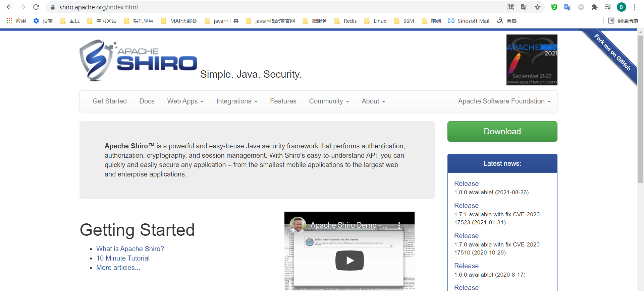Open the Extensions puzzle menu

[x=594, y=7]
